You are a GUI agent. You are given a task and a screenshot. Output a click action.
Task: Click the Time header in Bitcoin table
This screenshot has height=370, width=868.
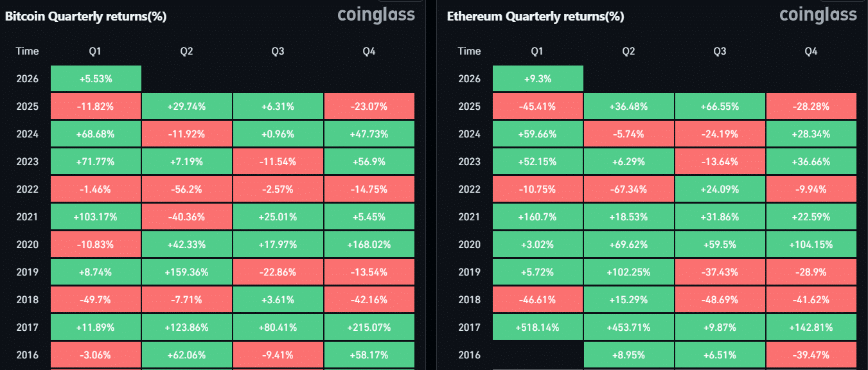click(x=28, y=51)
